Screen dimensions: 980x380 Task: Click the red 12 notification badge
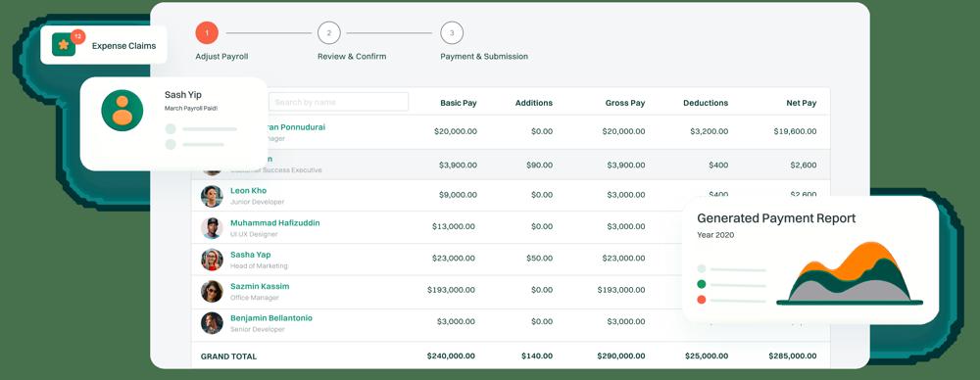(x=77, y=36)
